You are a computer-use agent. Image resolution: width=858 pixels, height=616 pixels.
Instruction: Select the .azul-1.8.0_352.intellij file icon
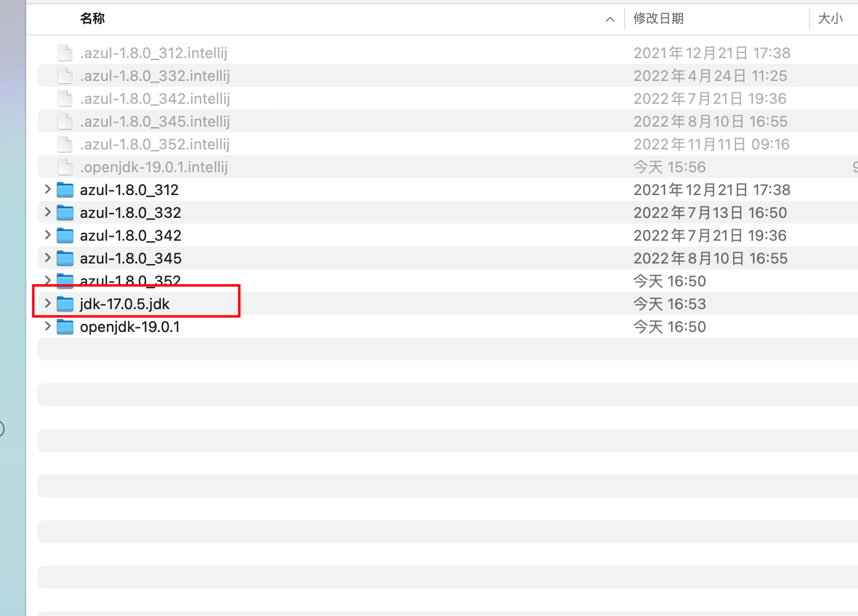click(65, 144)
